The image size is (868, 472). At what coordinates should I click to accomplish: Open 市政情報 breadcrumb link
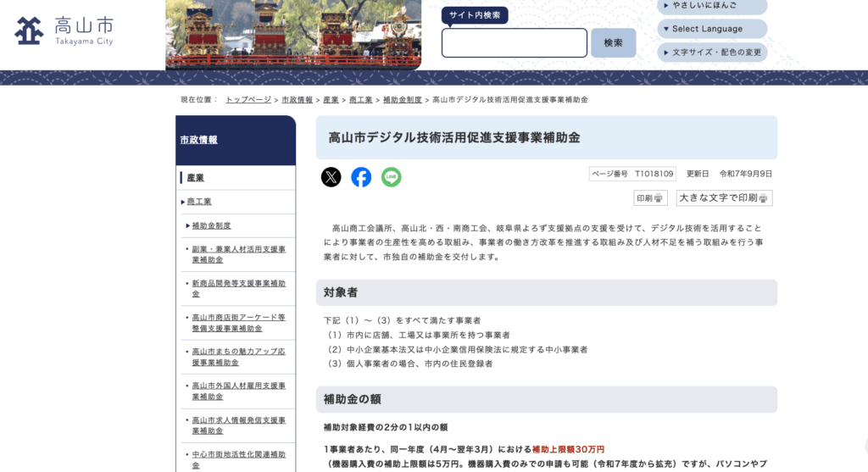coord(297,100)
